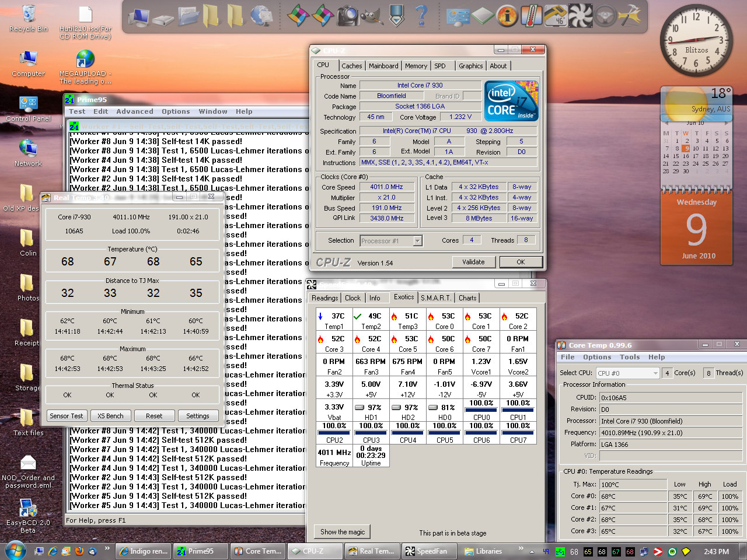Switch to SpeedFan in the taskbar
Viewport: 747px width, 560px height.
430,551
